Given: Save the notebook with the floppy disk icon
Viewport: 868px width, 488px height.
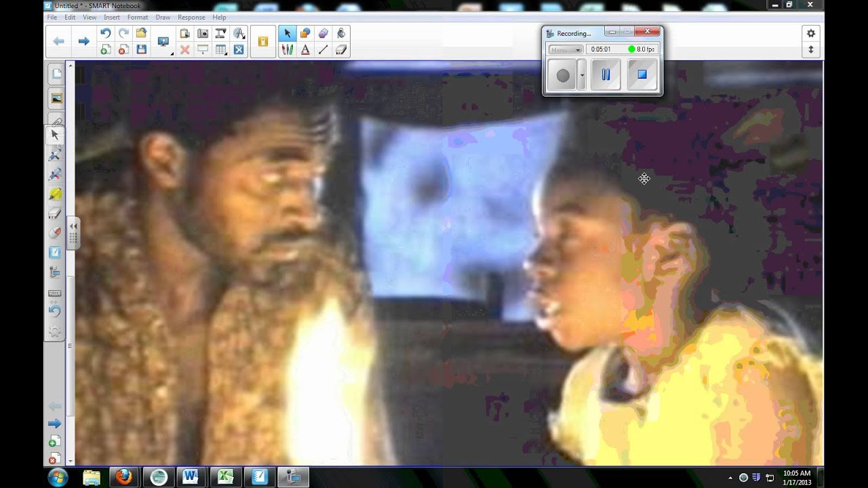Looking at the screenshot, I should pos(141,49).
